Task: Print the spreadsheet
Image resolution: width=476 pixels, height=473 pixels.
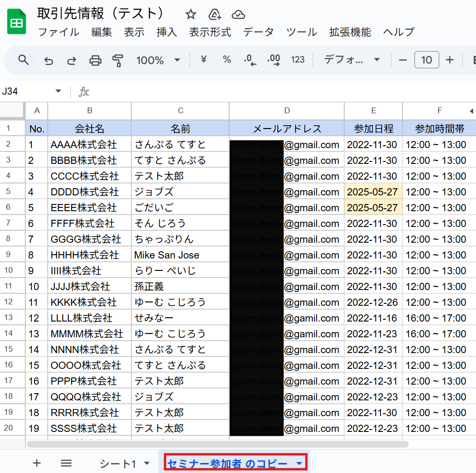Action: click(95, 60)
